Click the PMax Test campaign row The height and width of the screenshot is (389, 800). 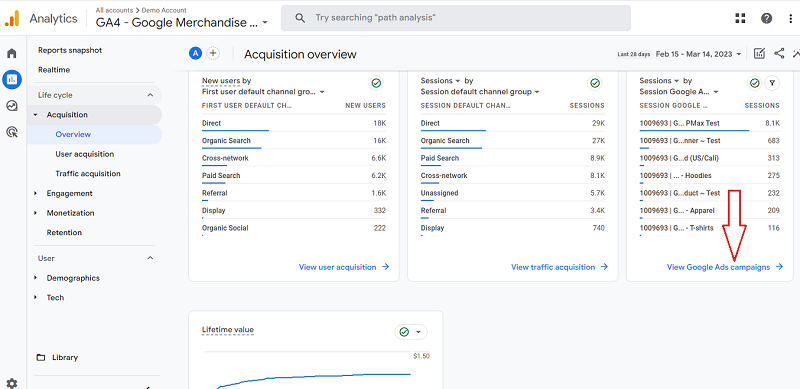[x=709, y=124]
